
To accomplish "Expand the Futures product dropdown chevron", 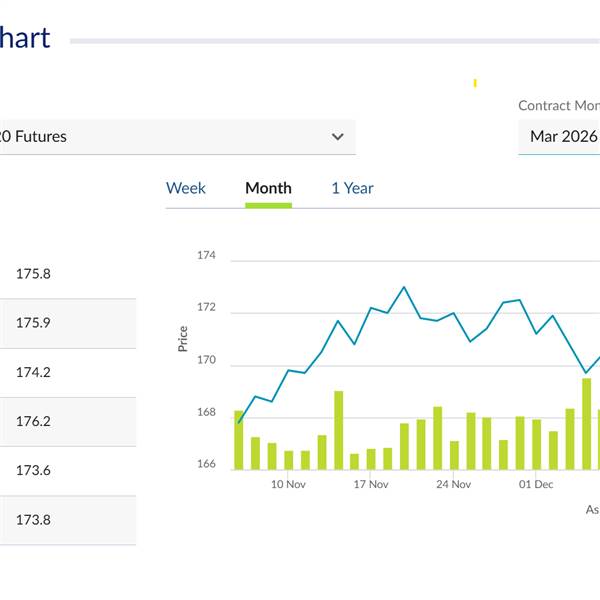I will pos(338,137).
